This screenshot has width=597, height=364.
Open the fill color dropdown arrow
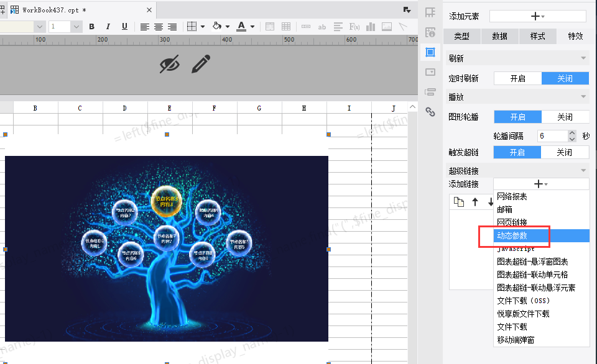coord(228,27)
